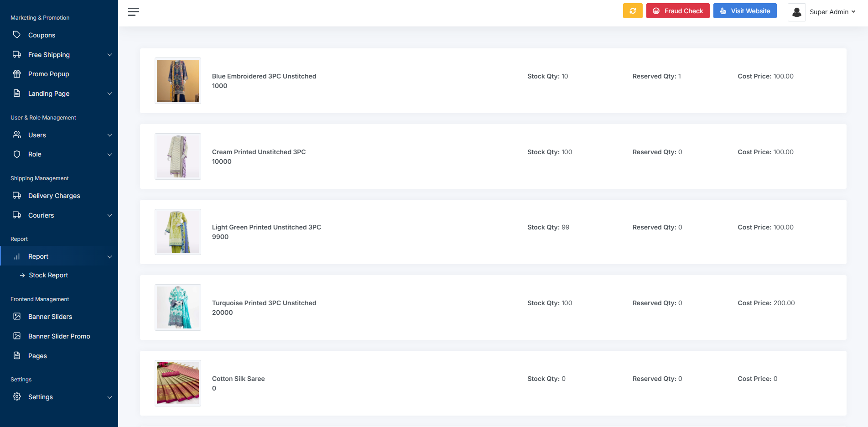Click the Super Admin avatar icon
The image size is (868, 427).
(x=796, y=12)
